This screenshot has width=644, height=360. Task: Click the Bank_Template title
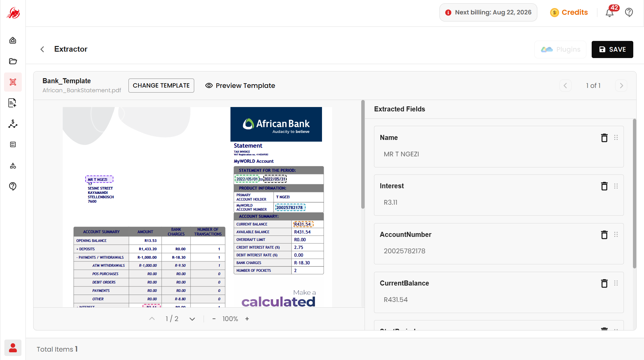(67, 81)
